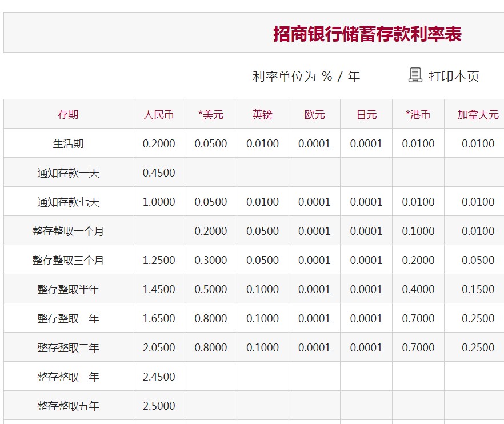504x424 pixels.
Task: Click 日元 rate 0.0001 for 整存整取二年
Action: point(366,347)
